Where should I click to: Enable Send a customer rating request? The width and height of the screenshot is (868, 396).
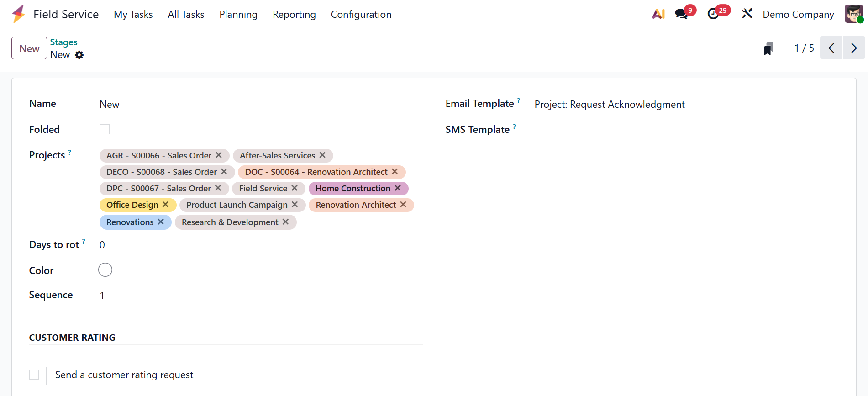[x=34, y=375]
